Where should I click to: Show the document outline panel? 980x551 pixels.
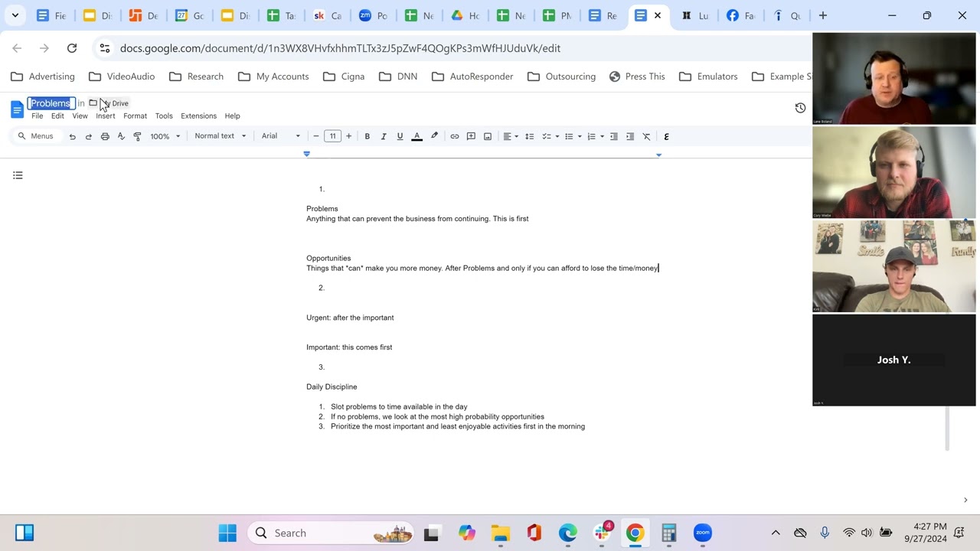pos(18,175)
